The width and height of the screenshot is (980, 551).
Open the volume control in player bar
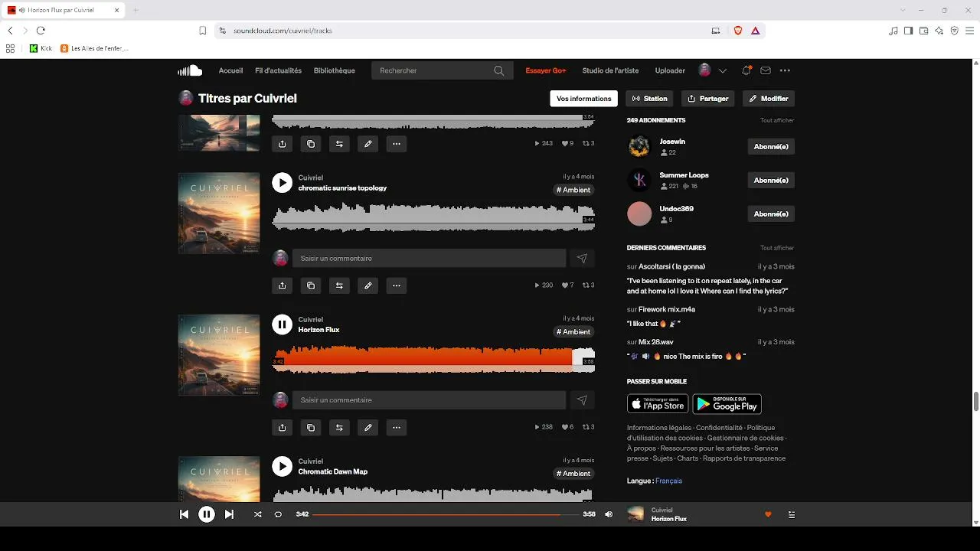[x=609, y=514]
